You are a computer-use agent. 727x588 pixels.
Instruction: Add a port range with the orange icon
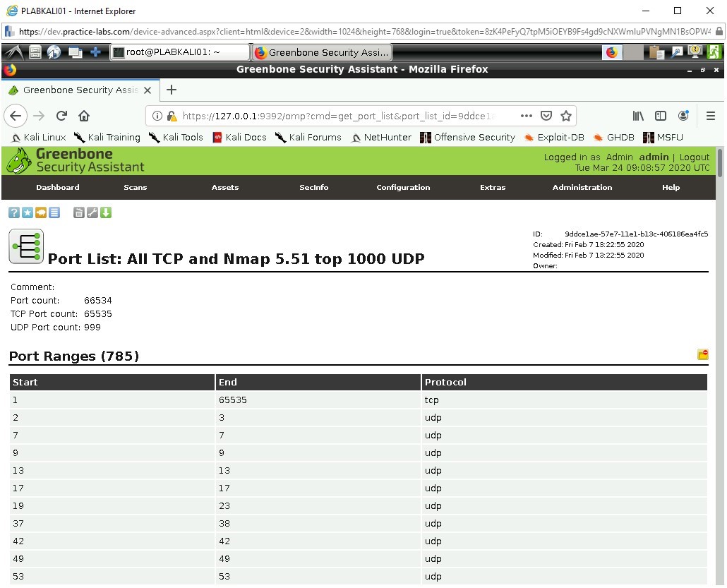(702, 355)
